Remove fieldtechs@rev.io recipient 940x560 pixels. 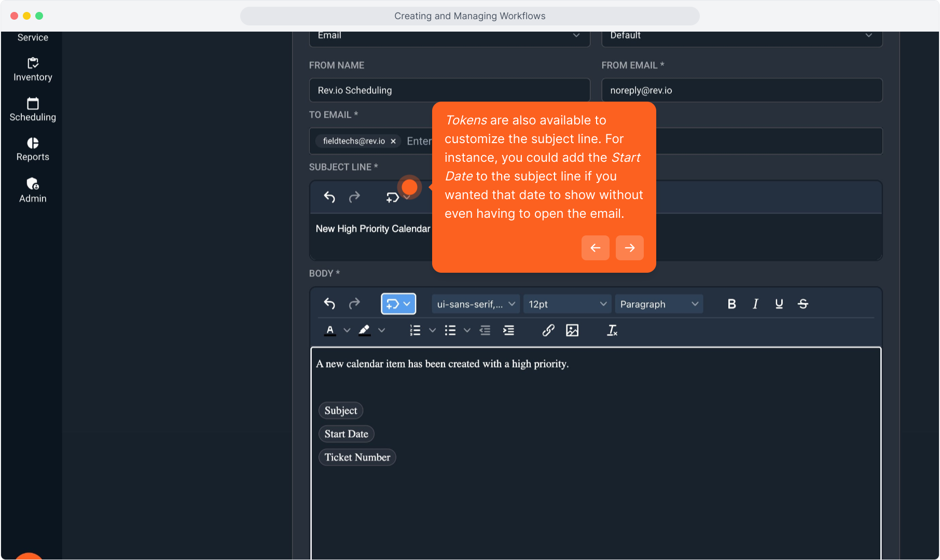(393, 141)
